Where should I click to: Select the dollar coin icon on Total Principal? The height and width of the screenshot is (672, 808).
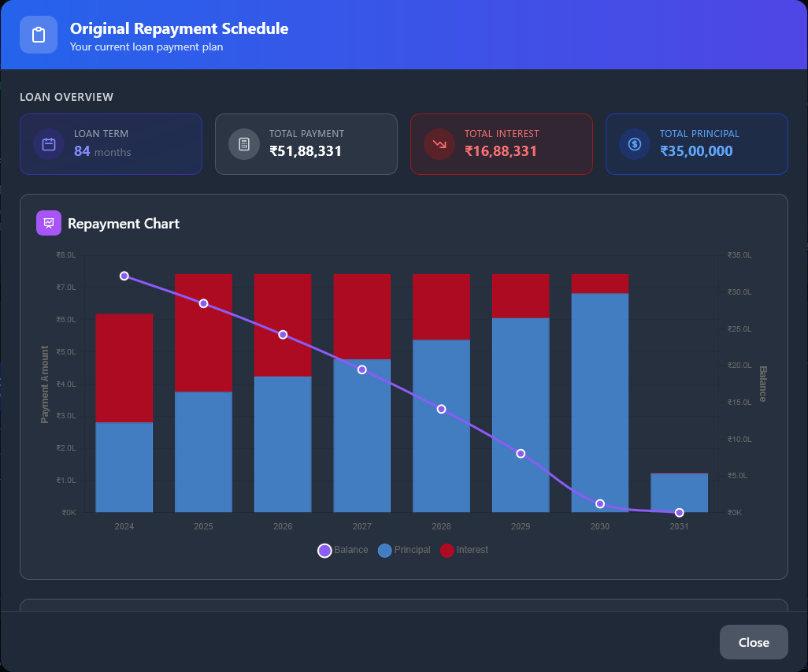pyautogui.click(x=634, y=144)
